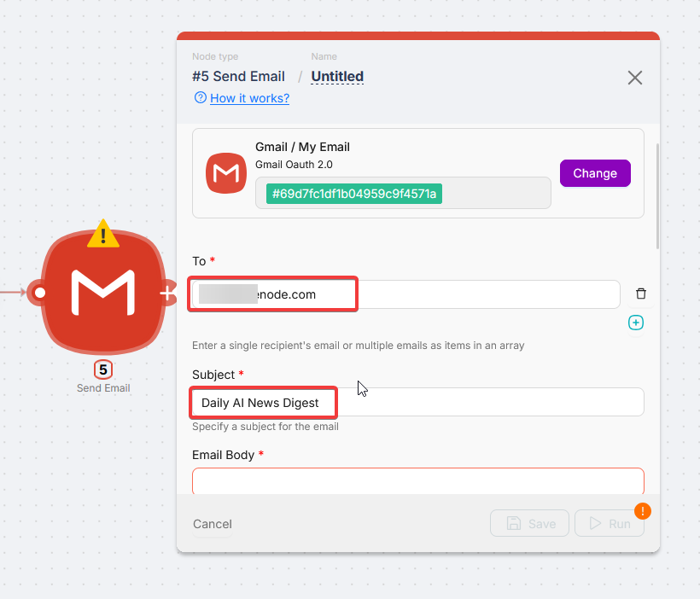Add another recipient with the plus icon
The image size is (700, 599).
click(635, 323)
